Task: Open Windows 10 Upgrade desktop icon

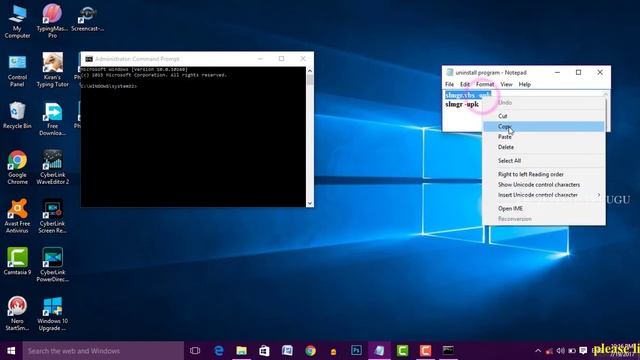Action: pyautogui.click(x=52, y=313)
